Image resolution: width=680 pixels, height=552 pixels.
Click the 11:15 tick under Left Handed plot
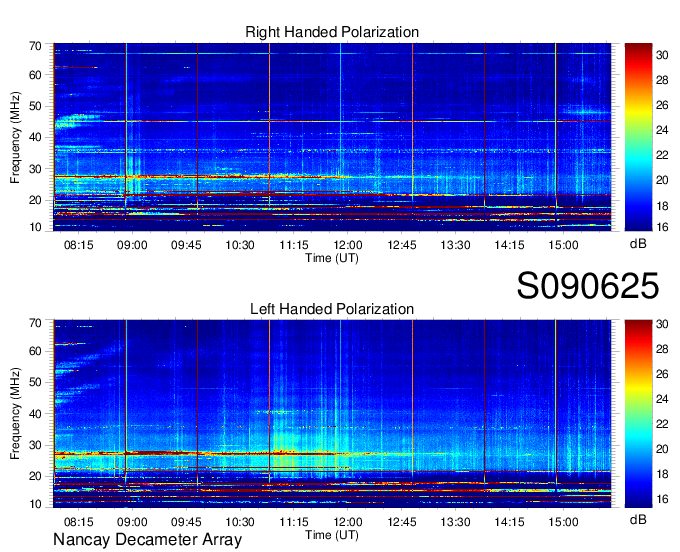[294, 522]
